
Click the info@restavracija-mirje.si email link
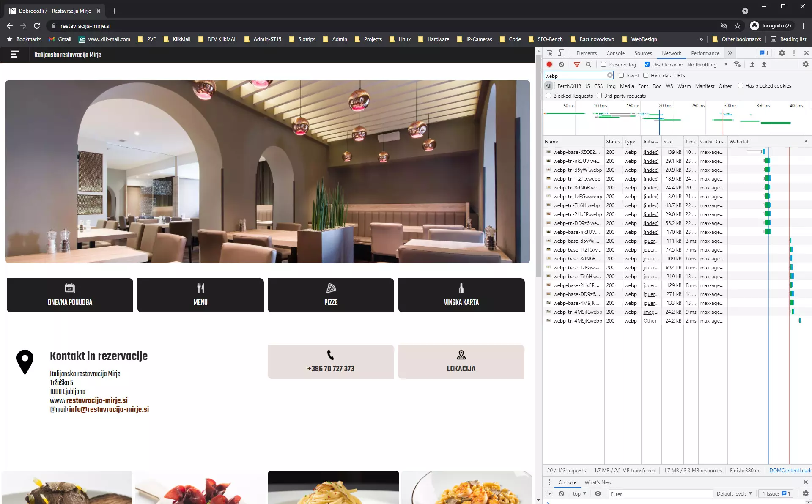point(109,409)
